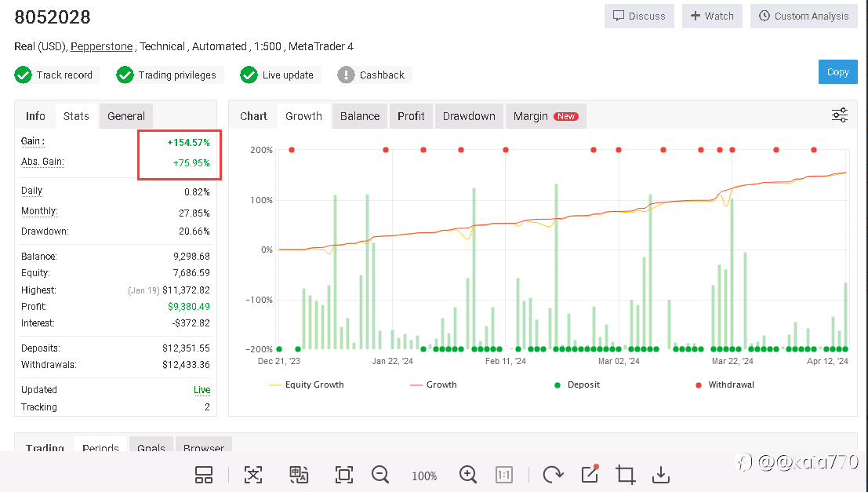868x492 pixels.
Task: Select the crop tool icon
Action: coord(626,475)
